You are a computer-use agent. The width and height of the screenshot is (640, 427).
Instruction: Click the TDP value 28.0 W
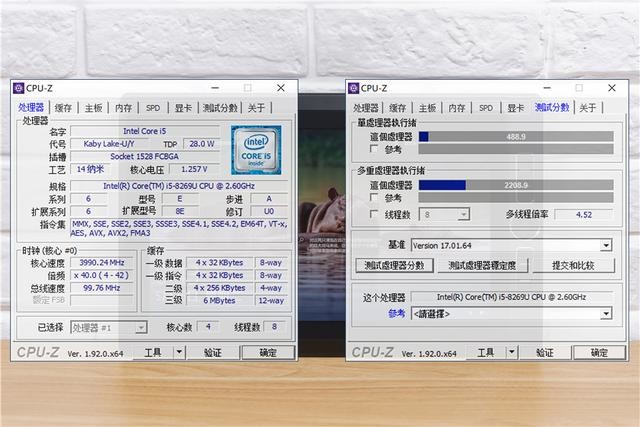pyautogui.click(x=202, y=144)
